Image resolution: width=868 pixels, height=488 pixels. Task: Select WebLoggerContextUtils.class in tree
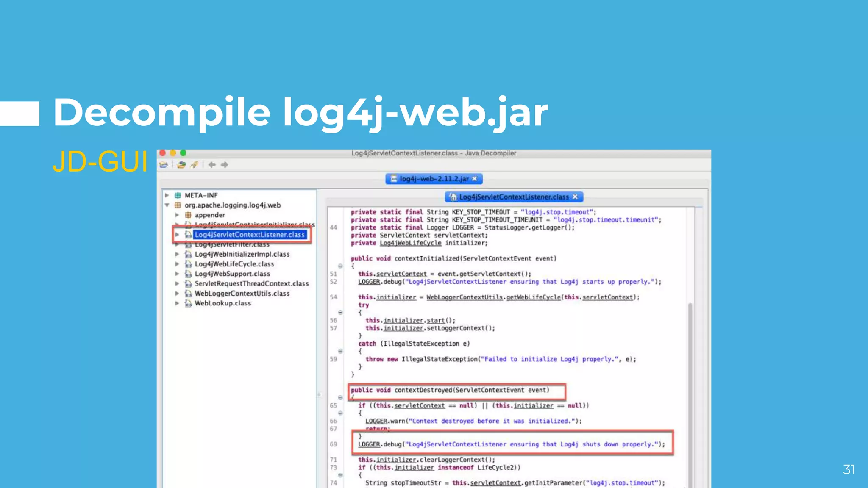tap(242, 293)
